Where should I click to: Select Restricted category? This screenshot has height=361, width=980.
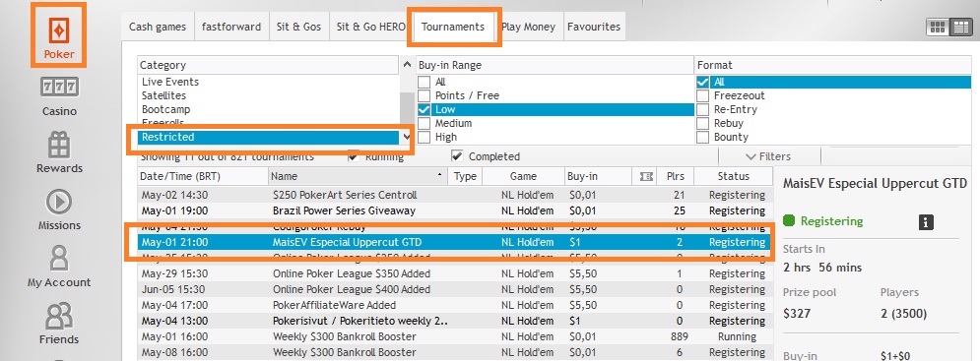[x=269, y=137]
